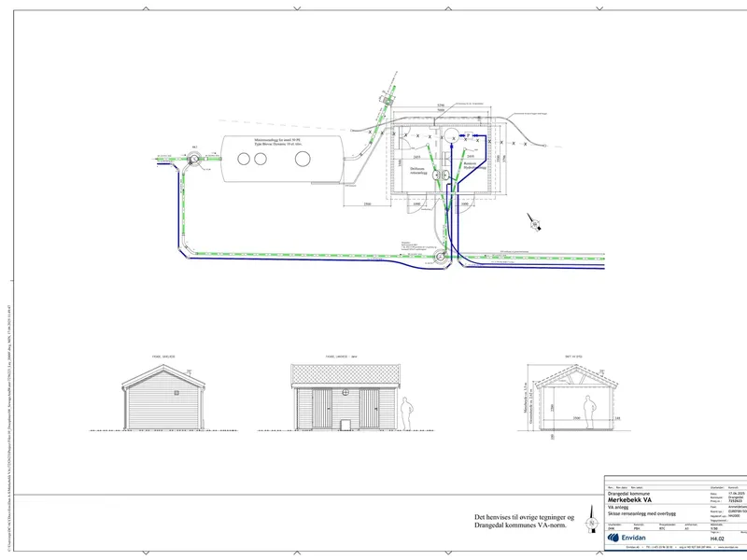
Task: Click the drawing number 'H4.02'
Action: point(717,539)
